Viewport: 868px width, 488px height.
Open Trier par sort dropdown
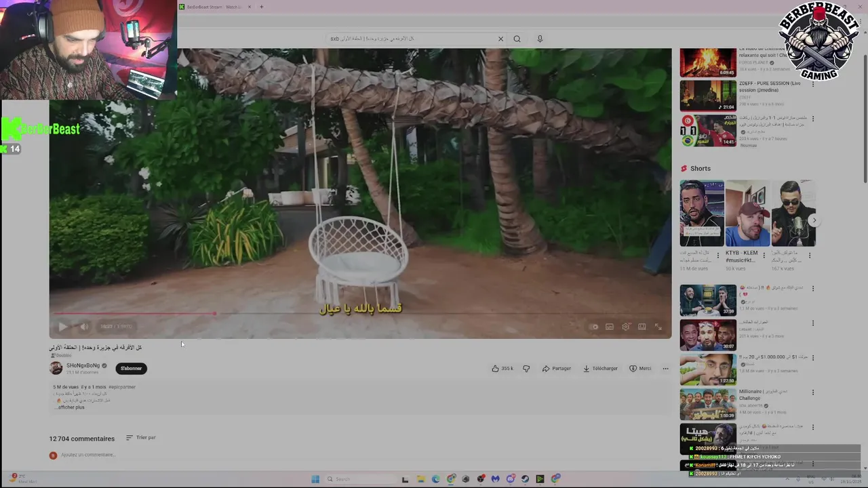(141, 438)
